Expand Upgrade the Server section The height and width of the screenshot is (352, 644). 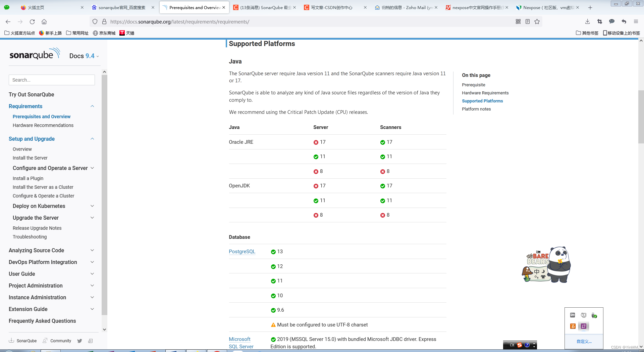[x=92, y=218]
